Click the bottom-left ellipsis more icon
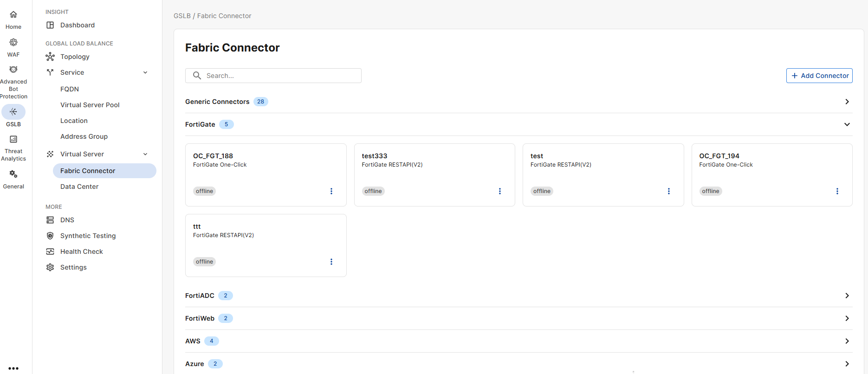 click(13, 368)
